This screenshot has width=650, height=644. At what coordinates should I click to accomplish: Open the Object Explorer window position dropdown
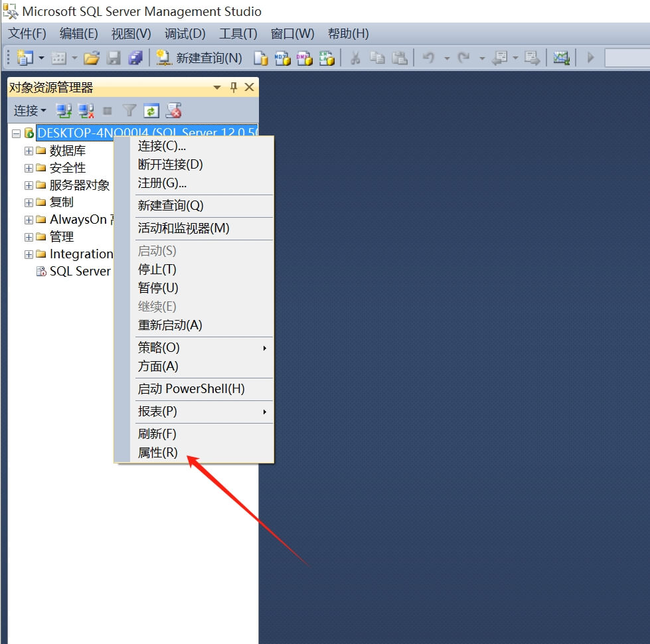[x=217, y=88]
